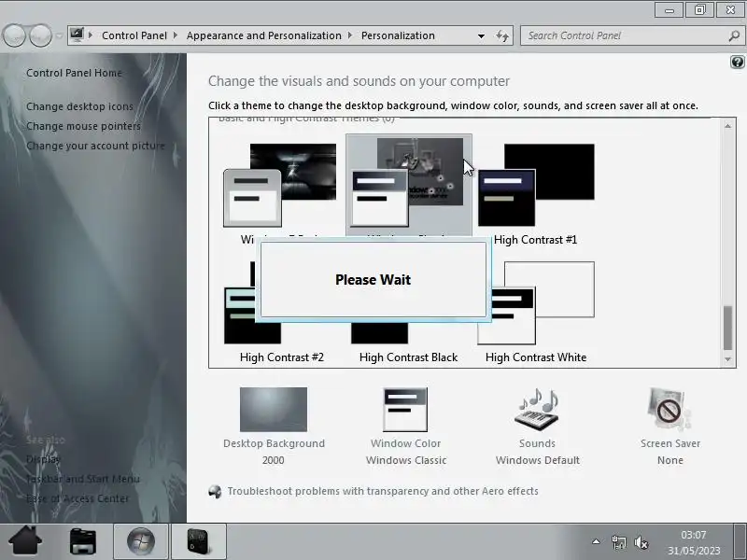The height and width of the screenshot is (560, 747).
Task: Click the network tray icon
Action: coord(619,542)
